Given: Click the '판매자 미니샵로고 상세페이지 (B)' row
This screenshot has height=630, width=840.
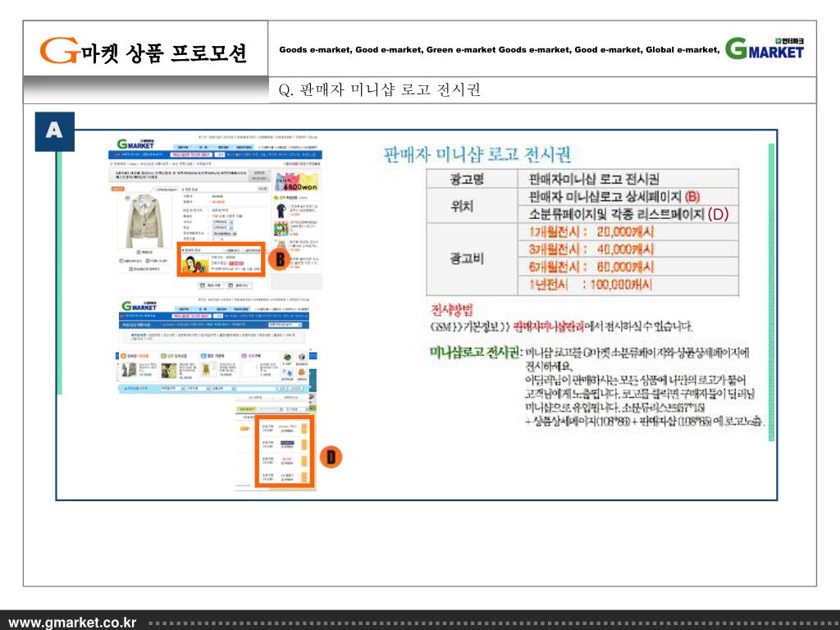Looking at the screenshot, I should point(628,197).
